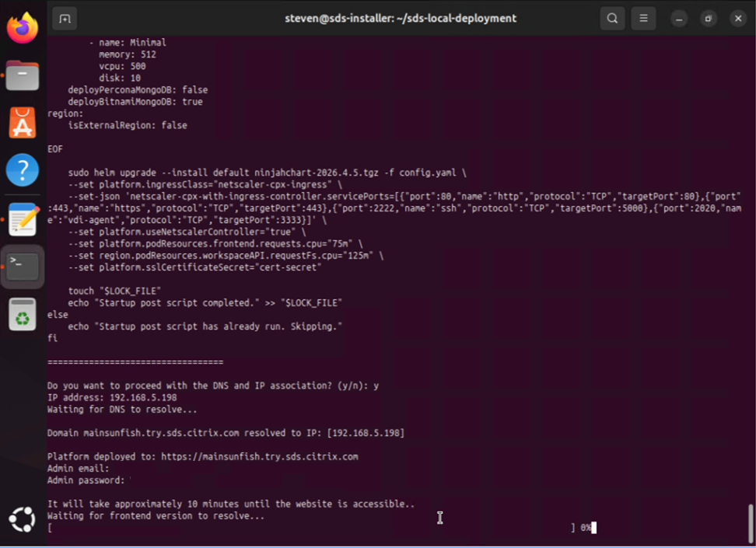This screenshot has width=756, height=548.
Task: Open the Trash from the dock
Action: coord(23,314)
